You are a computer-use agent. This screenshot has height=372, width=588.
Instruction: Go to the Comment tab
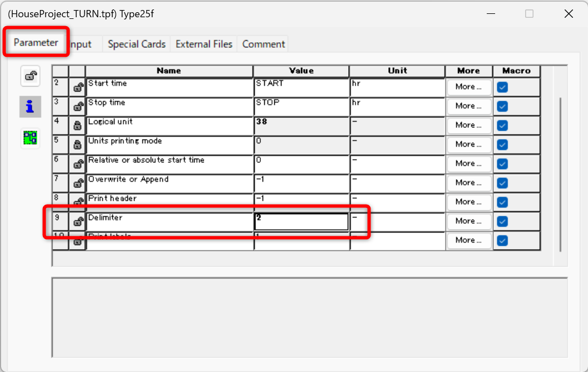(263, 44)
